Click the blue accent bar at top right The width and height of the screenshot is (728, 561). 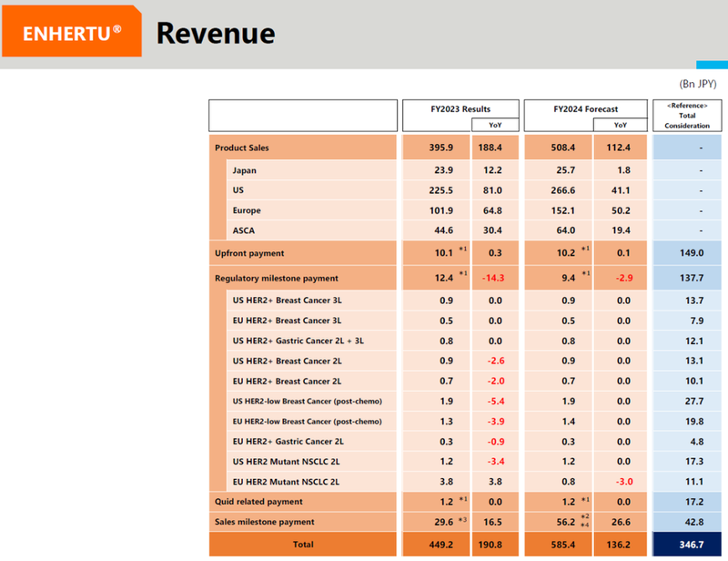pyautogui.click(x=712, y=65)
